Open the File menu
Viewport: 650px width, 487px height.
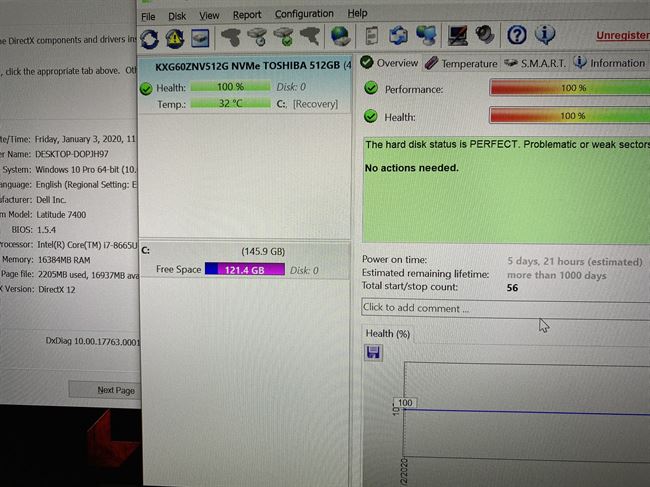[x=148, y=17]
